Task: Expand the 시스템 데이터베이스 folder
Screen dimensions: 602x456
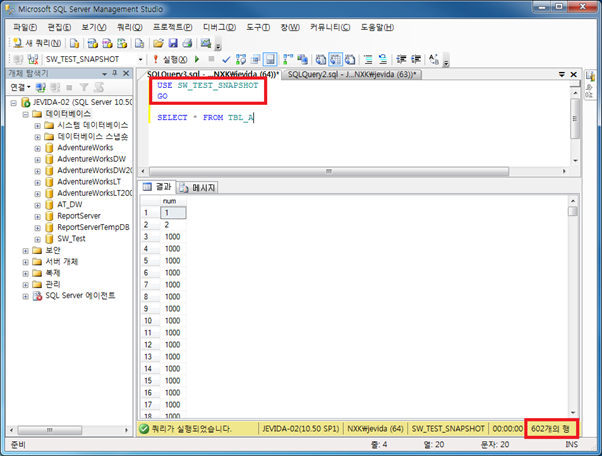Action: click(37, 126)
